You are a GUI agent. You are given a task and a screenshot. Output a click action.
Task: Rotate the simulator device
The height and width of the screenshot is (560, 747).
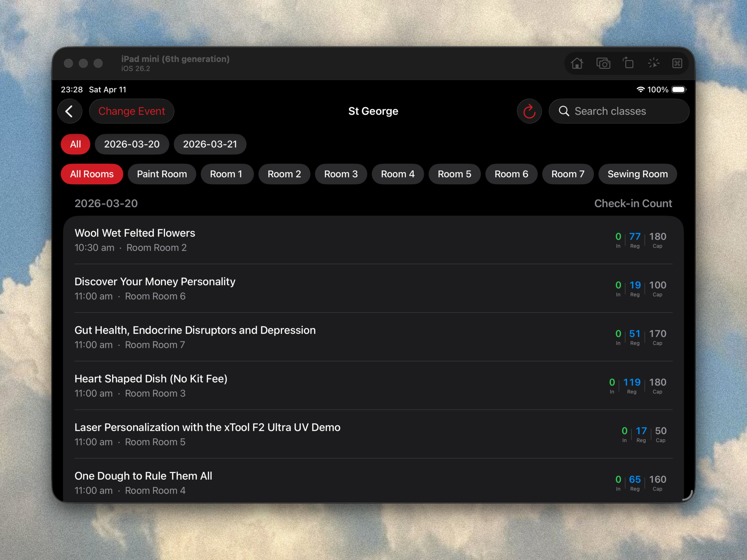[x=628, y=63]
